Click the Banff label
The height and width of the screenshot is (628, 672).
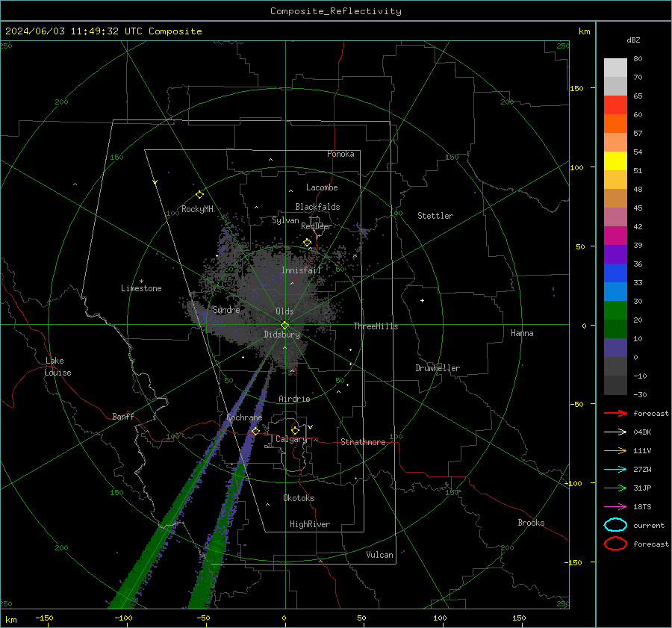tap(123, 417)
